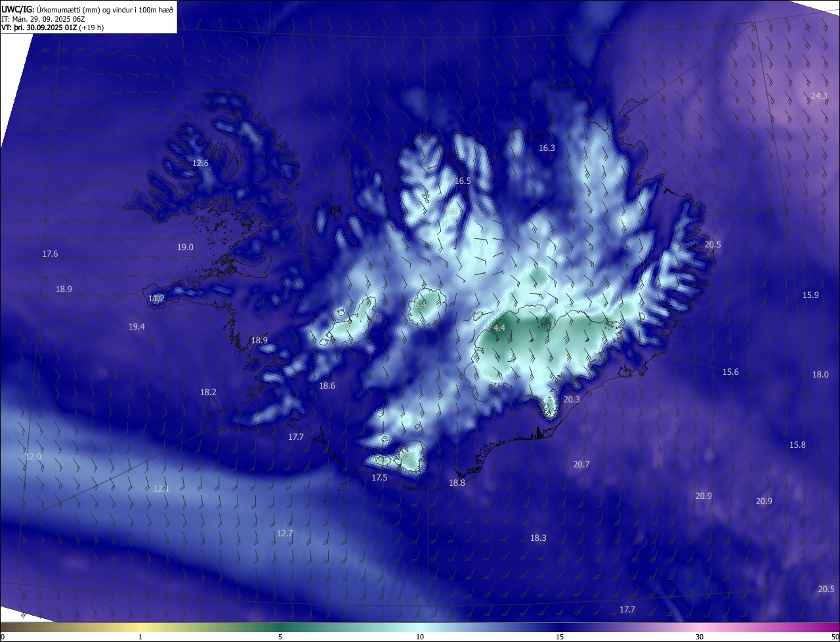Image resolution: width=840 pixels, height=642 pixels.
Task: Click the 15.8 value label
Action: tap(797, 444)
